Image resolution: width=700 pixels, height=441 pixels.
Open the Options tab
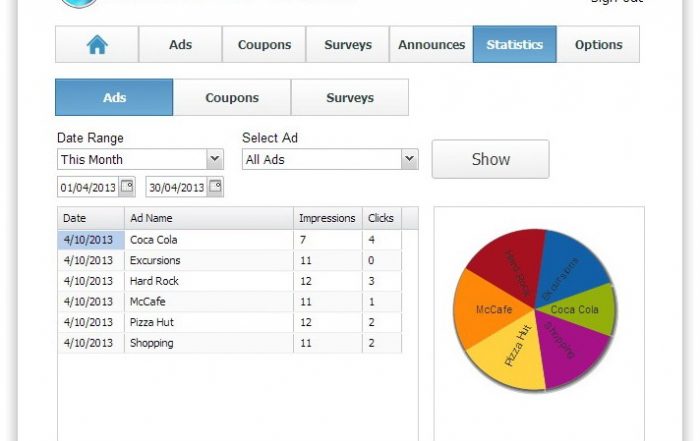point(598,44)
